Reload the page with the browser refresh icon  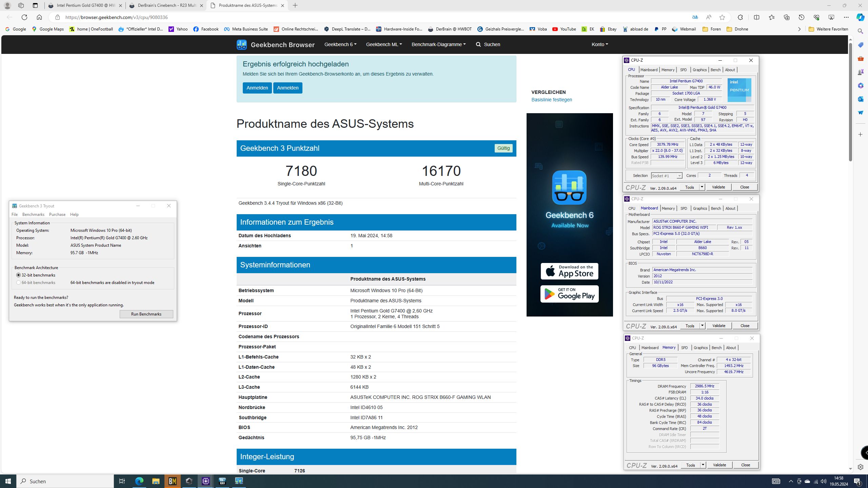(x=24, y=17)
